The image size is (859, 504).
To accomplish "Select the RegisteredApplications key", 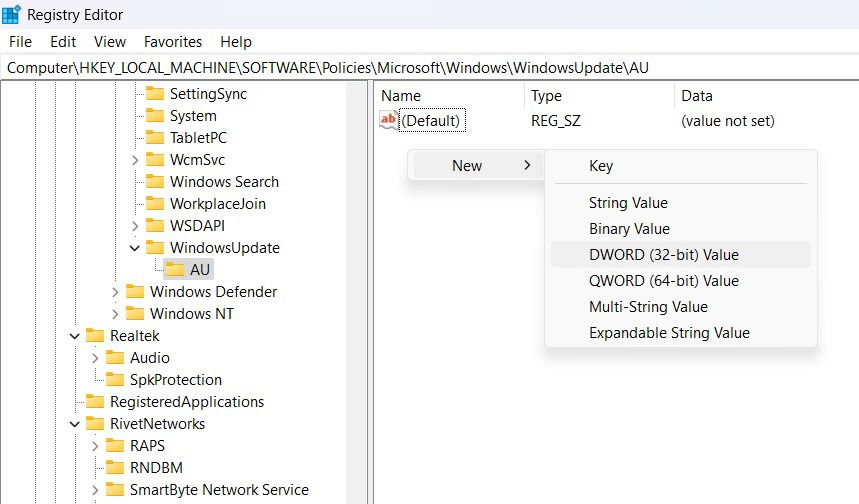I will click(187, 402).
